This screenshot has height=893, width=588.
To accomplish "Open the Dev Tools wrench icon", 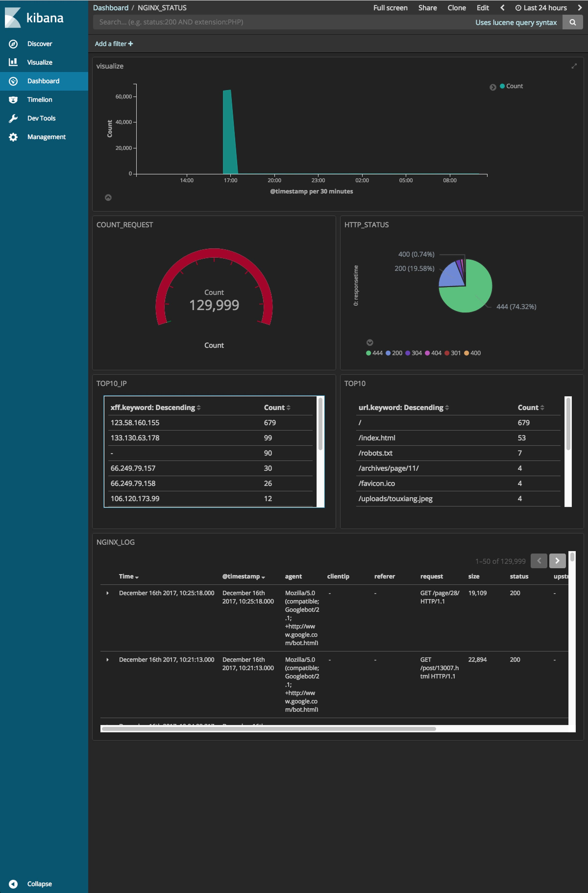I will 13,118.
